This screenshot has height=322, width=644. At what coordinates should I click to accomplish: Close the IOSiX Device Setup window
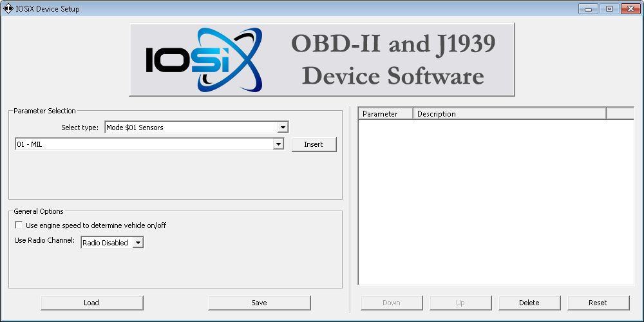630,8
